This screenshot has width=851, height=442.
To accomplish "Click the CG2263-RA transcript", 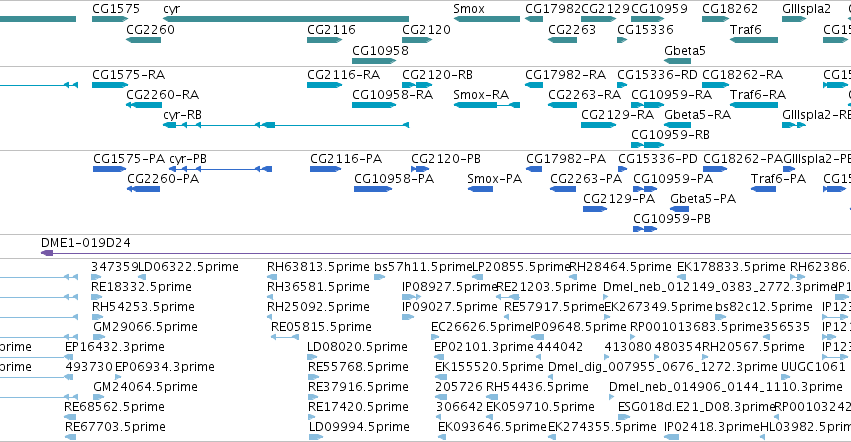I will [562, 105].
